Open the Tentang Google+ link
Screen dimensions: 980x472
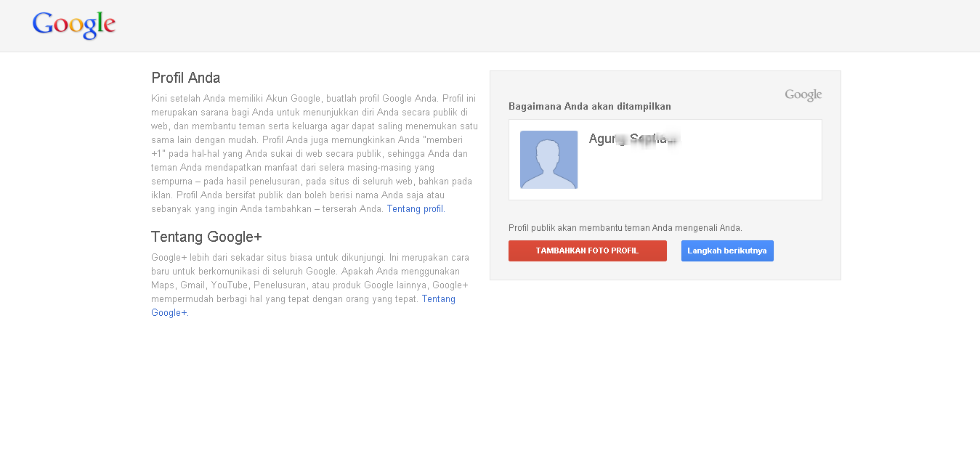[439, 299]
